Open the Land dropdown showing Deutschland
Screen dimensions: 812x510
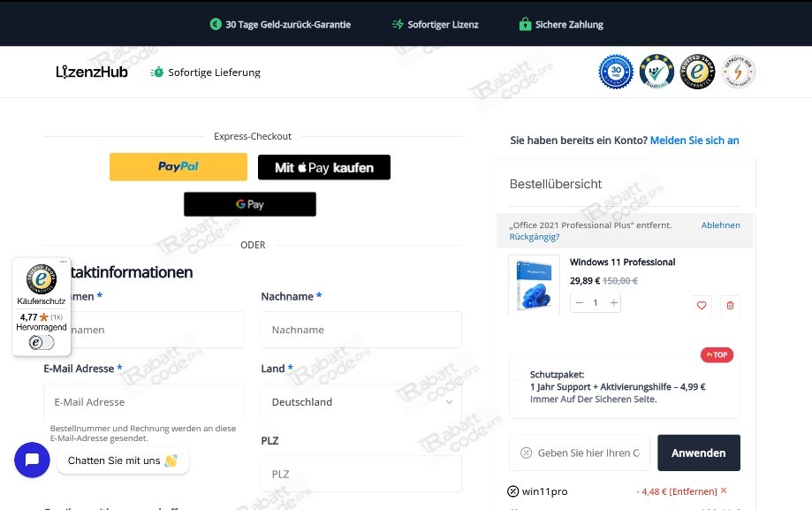(361, 401)
